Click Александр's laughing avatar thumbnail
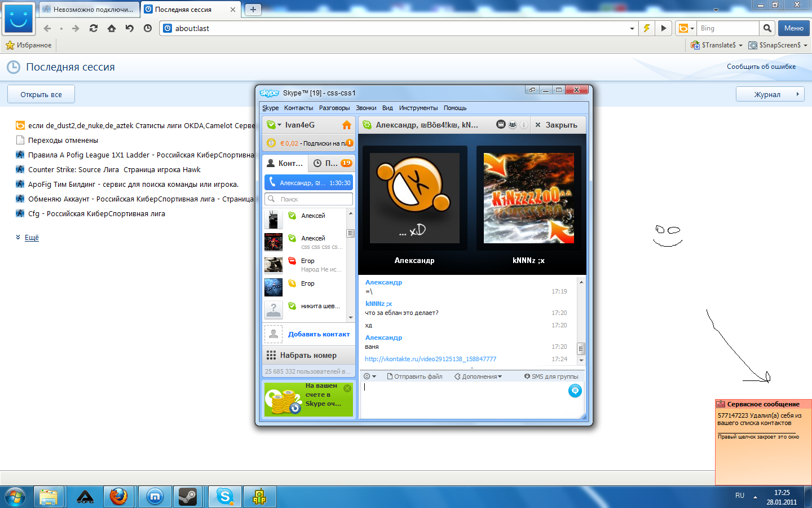Image resolution: width=812 pixels, height=508 pixels. pyautogui.click(x=414, y=198)
